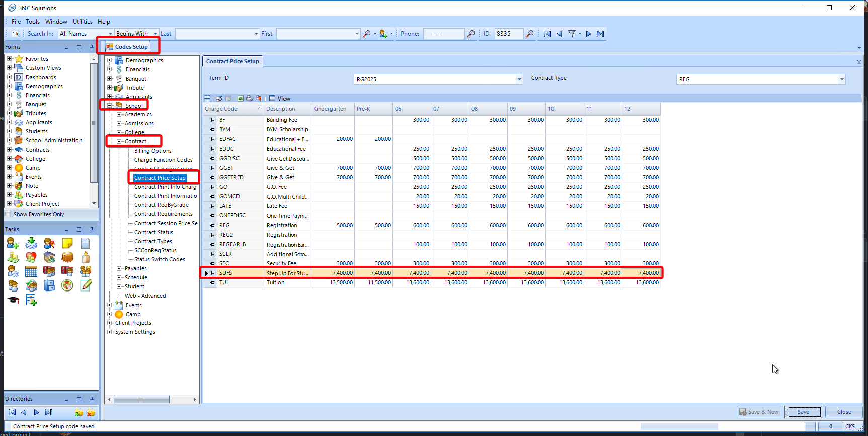
Task: Click the Close button at bottom right
Action: [844, 412]
